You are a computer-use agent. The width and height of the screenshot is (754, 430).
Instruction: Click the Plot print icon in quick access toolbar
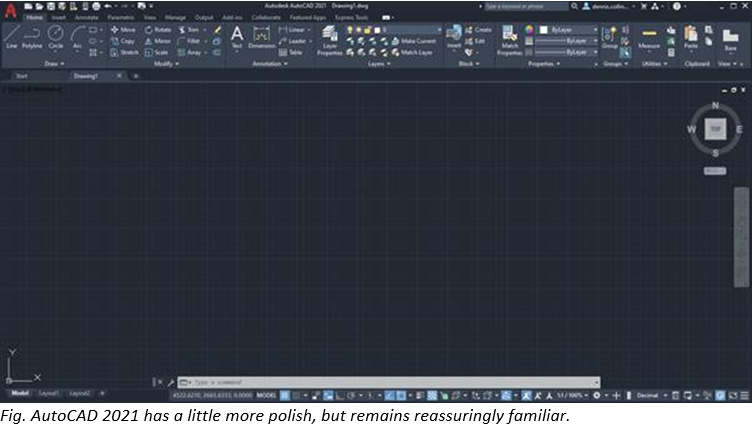(96, 6)
